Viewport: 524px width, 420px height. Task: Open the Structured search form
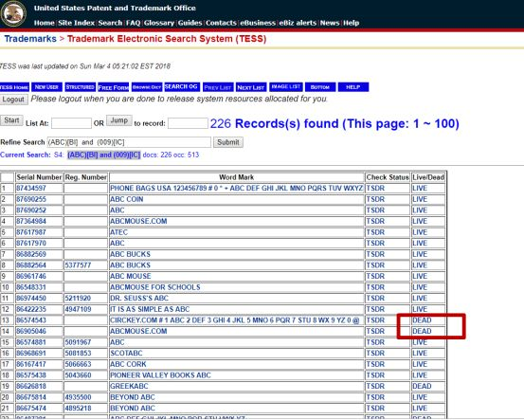point(81,87)
